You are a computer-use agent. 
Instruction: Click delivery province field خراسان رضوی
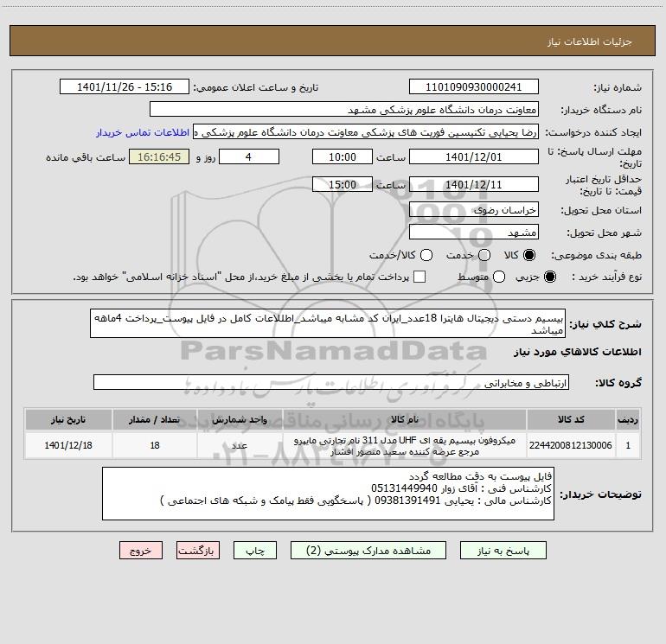[474, 209]
